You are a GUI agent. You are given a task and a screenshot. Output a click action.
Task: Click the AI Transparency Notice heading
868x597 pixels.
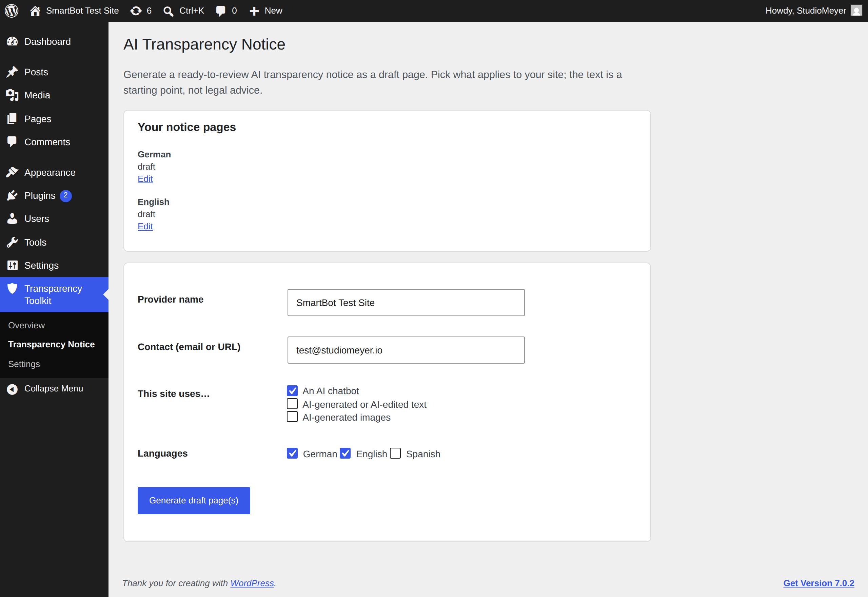(204, 44)
